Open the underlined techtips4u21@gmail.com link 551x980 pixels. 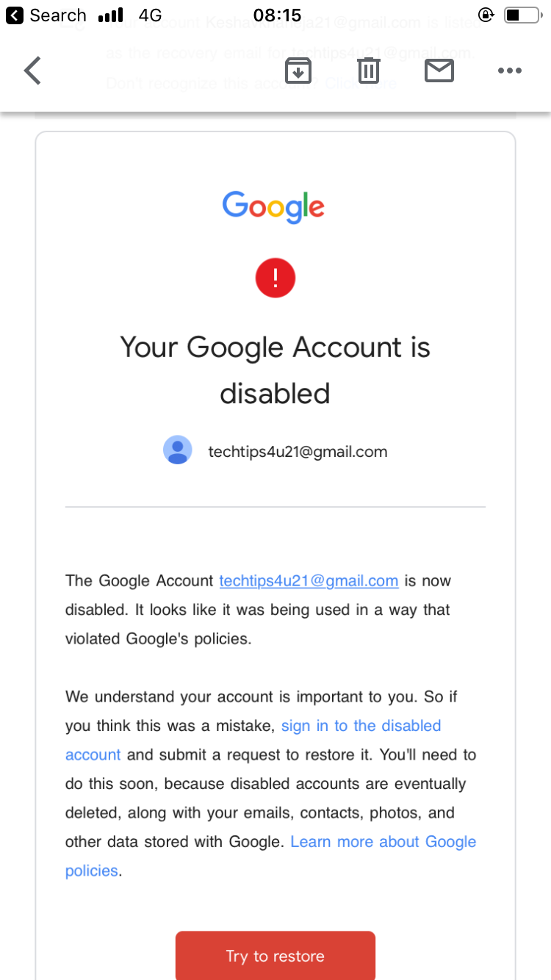[x=309, y=581]
